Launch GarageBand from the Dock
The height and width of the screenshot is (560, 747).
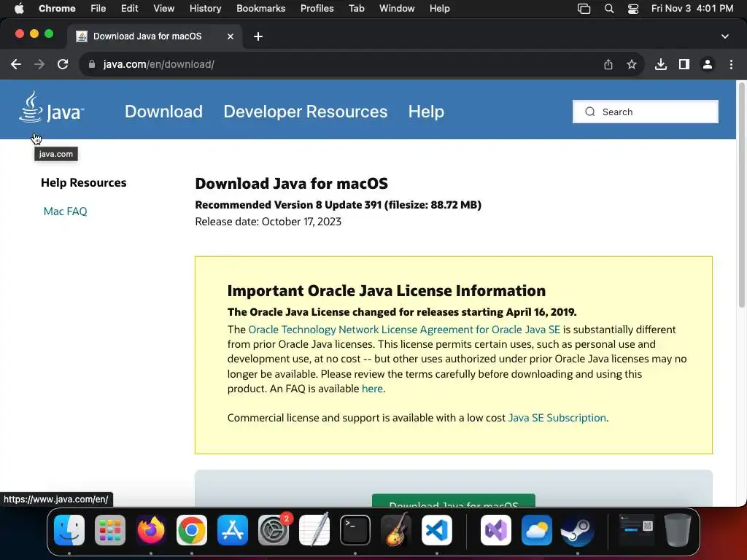coord(396,530)
